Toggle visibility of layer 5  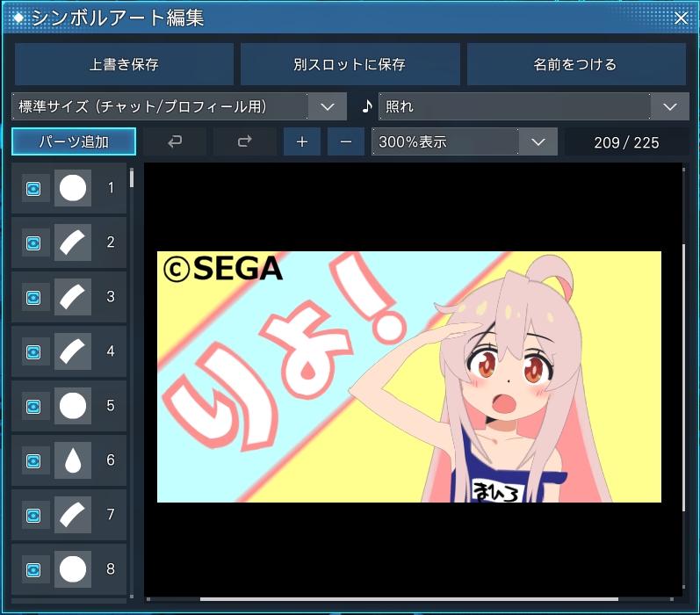pos(33,407)
